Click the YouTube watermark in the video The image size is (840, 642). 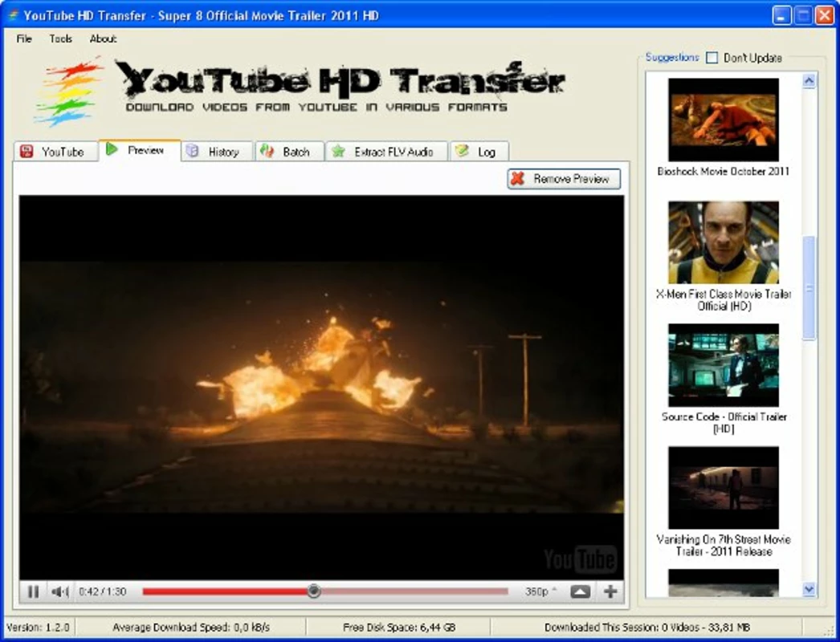(580, 559)
